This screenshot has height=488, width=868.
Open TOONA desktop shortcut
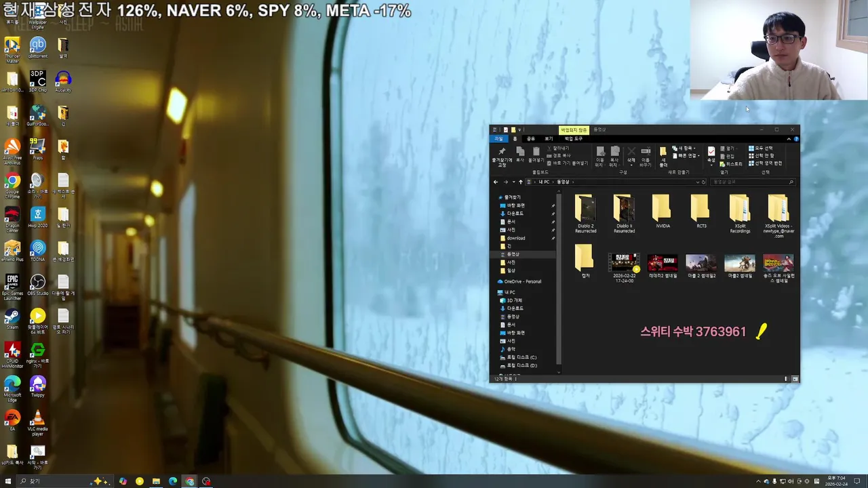[x=37, y=251]
